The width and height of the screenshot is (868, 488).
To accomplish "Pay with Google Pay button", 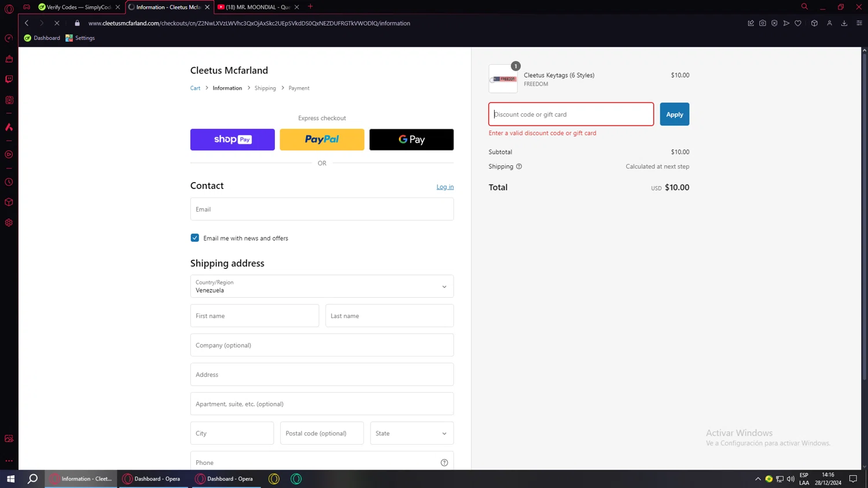I will pyautogui.click(x=411, y=139).
